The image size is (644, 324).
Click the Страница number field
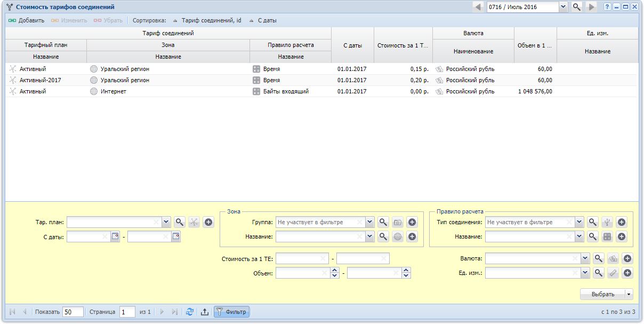coord(127,312)
